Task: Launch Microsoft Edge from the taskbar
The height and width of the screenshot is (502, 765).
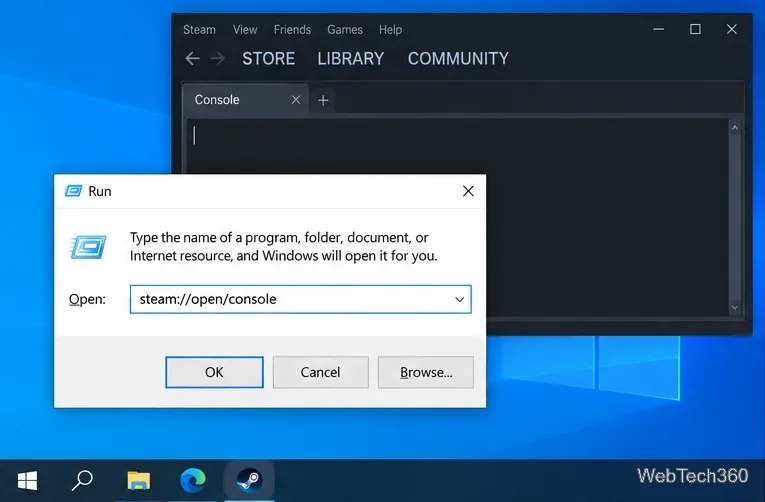Action: (193, 481)
